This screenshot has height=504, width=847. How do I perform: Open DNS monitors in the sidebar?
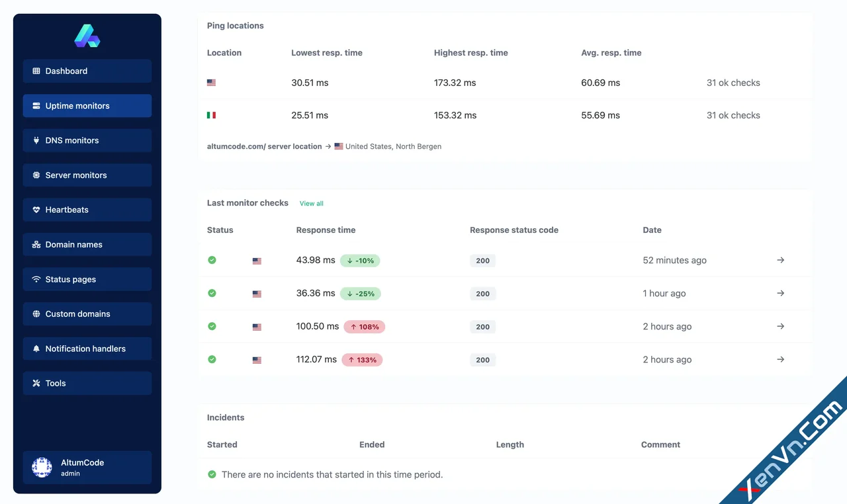point(87,140)
